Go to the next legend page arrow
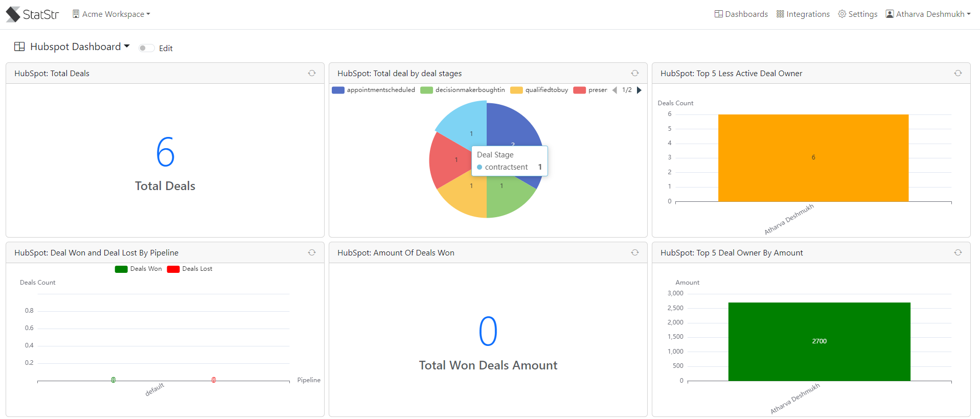Screen dimensions: 980x419 click(639, 90)
